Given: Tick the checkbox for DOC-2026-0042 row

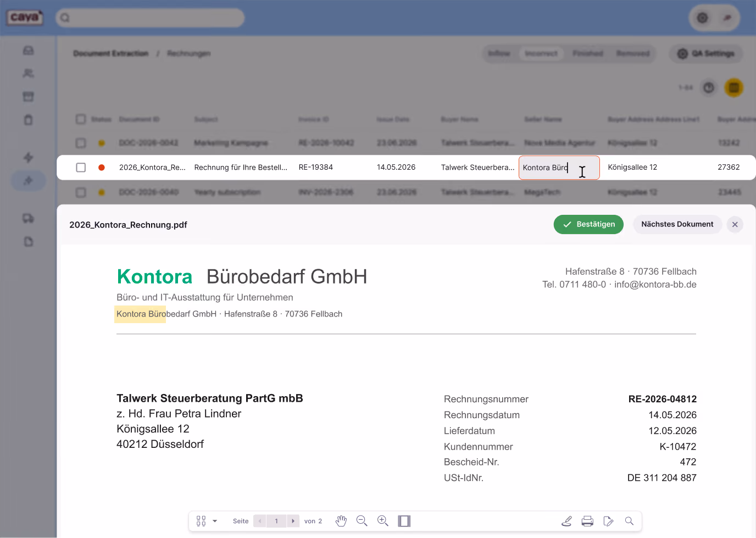Looking at the screenshot, I should pos(81,143).
